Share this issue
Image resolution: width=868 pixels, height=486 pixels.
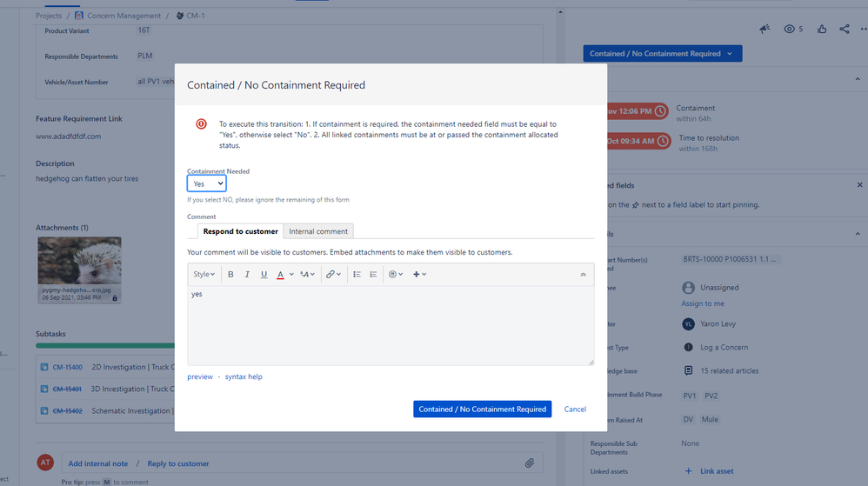pos(845,29)
